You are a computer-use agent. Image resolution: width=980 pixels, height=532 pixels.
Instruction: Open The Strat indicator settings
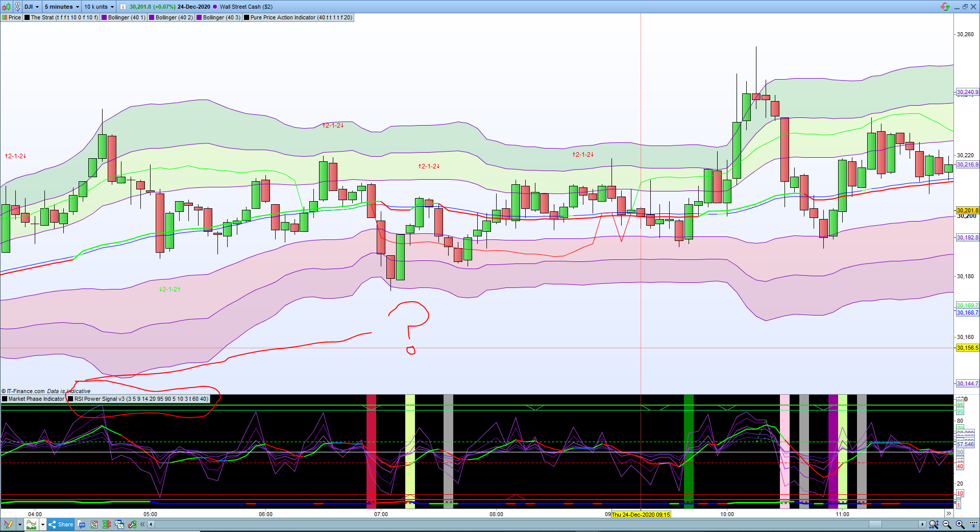[62, 17]
